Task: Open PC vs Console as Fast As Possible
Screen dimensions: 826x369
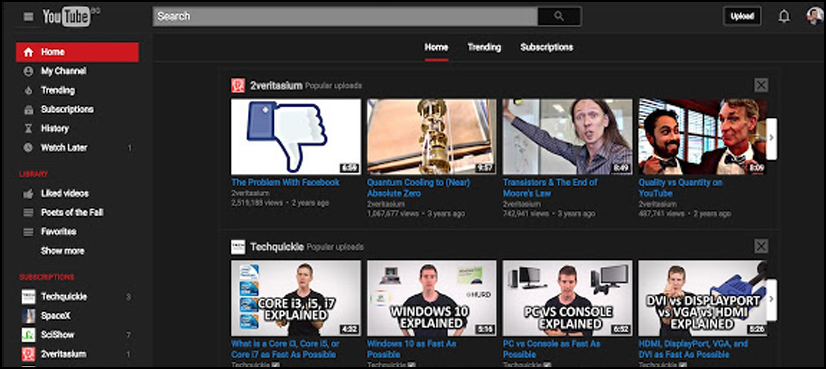Action: 551,349
